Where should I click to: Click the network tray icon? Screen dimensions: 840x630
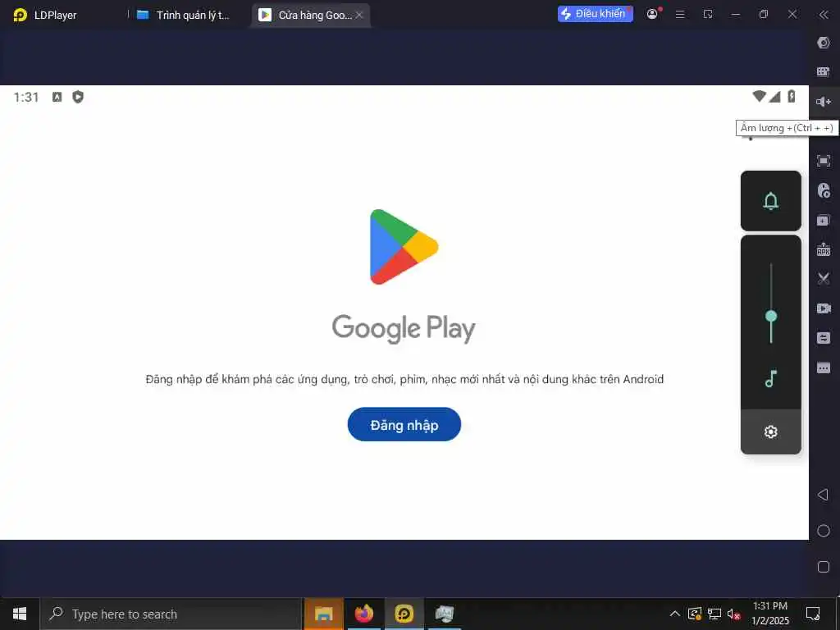(714, 614)
